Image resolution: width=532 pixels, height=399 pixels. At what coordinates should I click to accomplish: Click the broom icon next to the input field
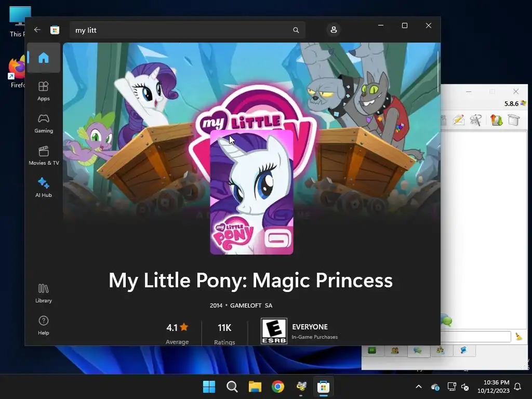pyautogui.click(x=519, y=337)
